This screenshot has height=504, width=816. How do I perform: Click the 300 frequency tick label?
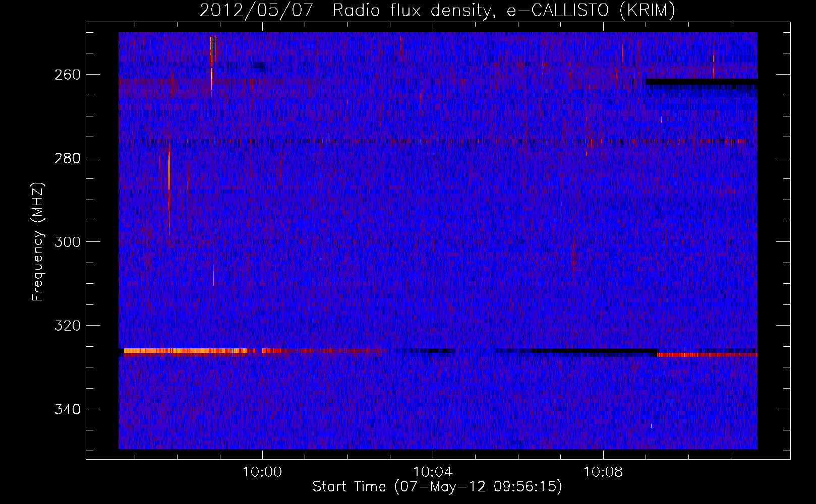click(68, 242)
